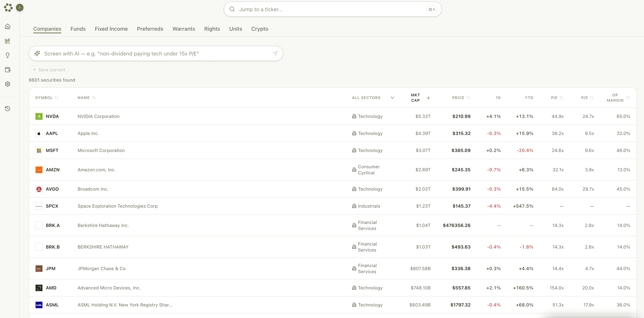
Task: Click the app logo in the sidebar
Action: [8, 8]
